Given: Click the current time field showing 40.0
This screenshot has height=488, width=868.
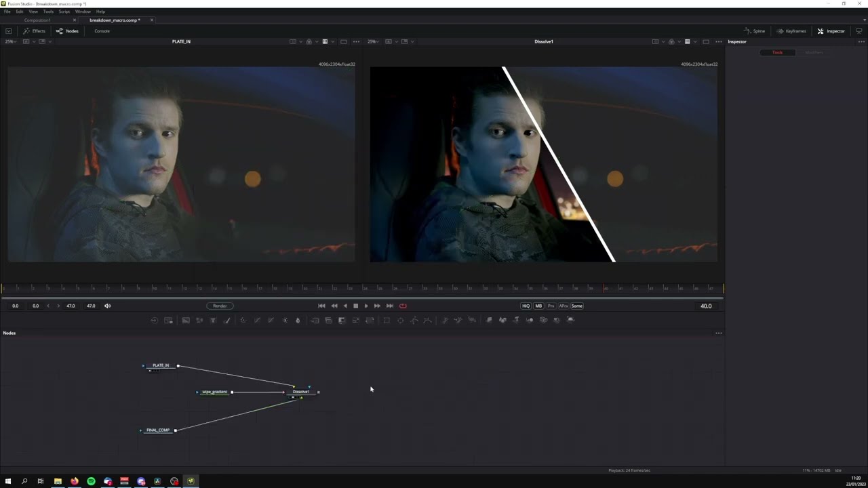Looking at the screenshot, I should (706, 306).
